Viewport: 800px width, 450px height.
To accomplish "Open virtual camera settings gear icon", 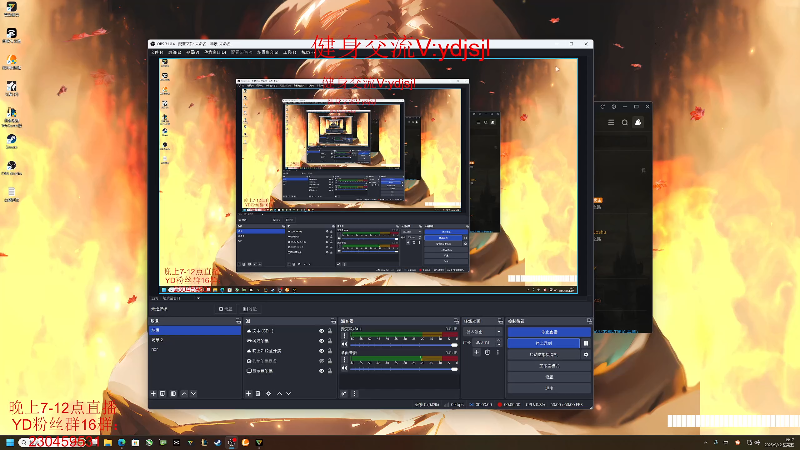I will [586, 354].
